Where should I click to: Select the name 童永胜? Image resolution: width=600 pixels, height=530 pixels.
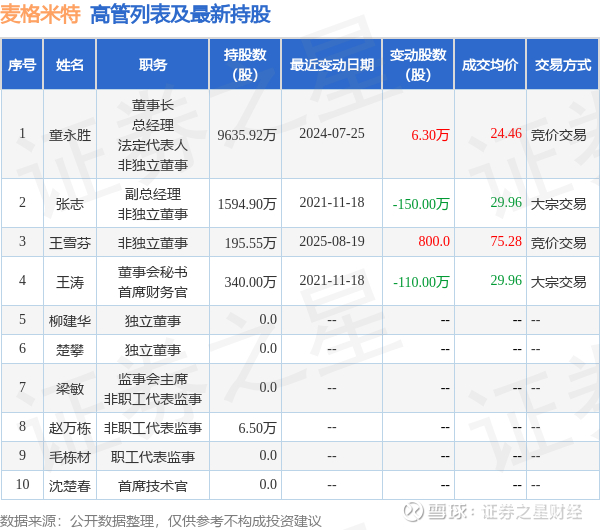70,135
